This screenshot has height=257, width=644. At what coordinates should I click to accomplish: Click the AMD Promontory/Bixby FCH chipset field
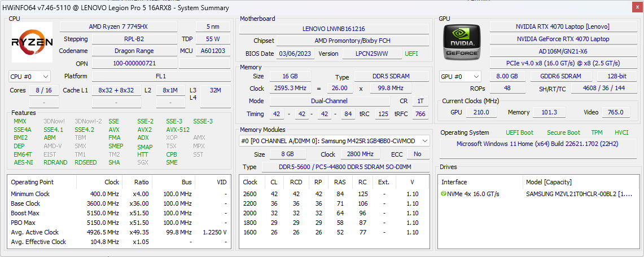[352, 41]
